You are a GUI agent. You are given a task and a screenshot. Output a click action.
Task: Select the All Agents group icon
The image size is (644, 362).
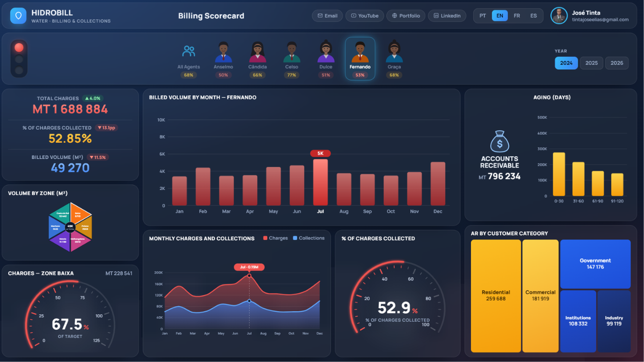click(x=189, y=51)
